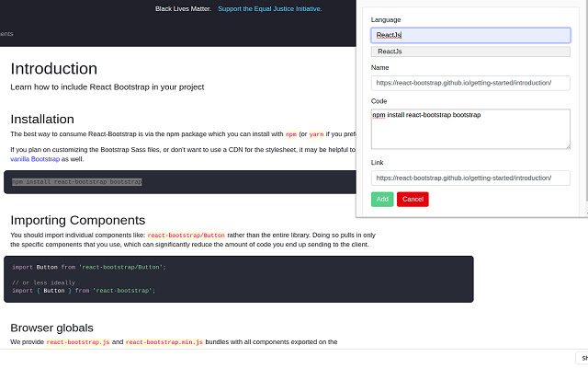Screen dimensions: 588x368
Task: Click the Installation heading
Action: (42, 119)
